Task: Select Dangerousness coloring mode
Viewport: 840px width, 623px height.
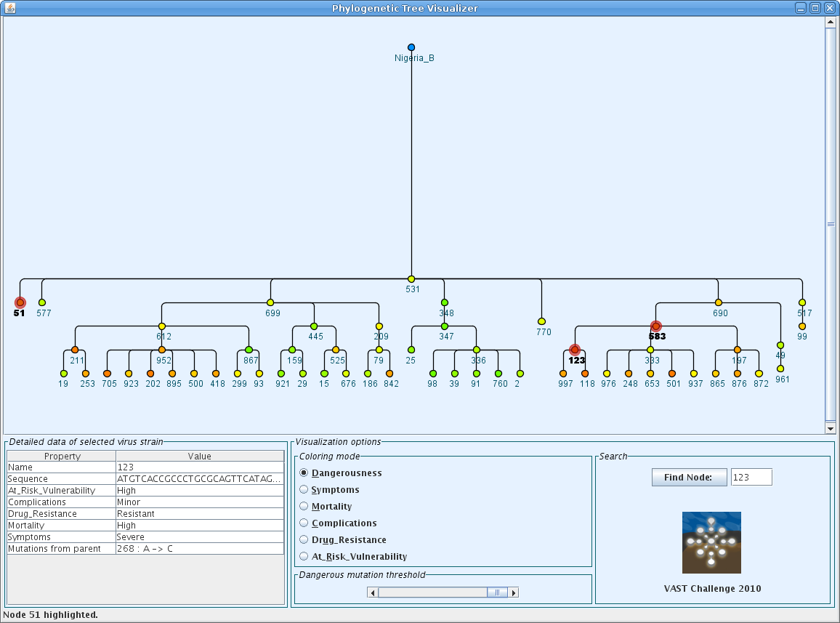Action: click(x=342, y=473)
